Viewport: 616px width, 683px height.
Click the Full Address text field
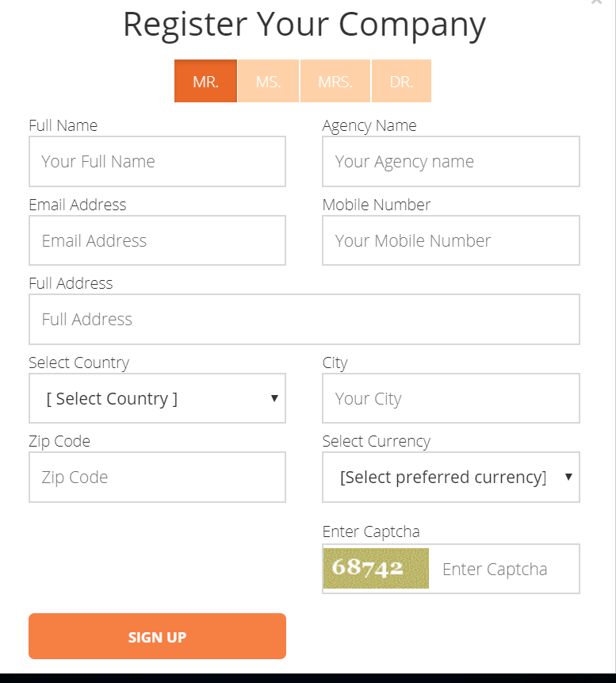[304, 319]
